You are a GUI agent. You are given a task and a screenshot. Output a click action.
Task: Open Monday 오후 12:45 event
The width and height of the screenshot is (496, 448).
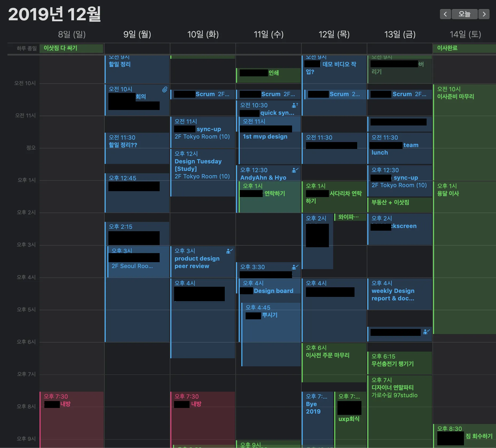[137, 193]
